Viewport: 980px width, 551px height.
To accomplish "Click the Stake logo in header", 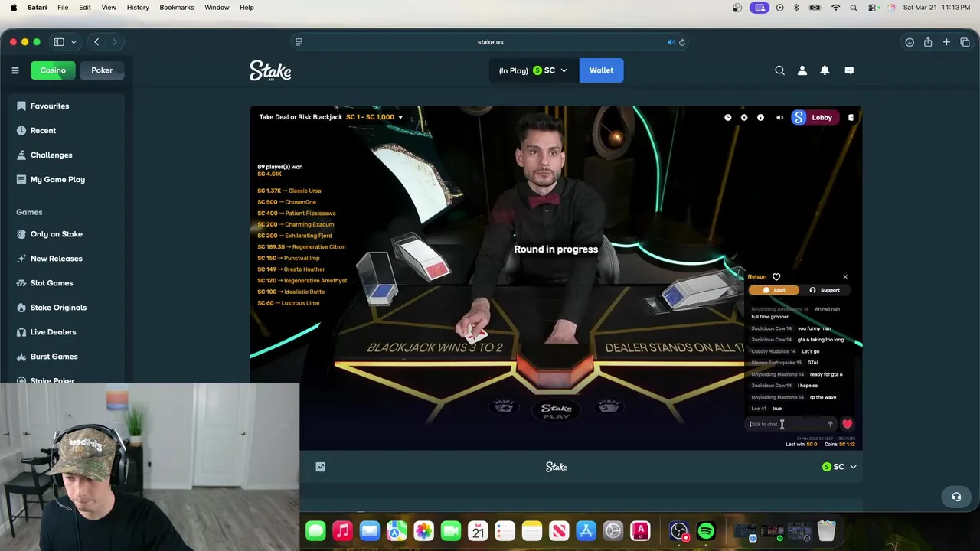I will [270, 71].
